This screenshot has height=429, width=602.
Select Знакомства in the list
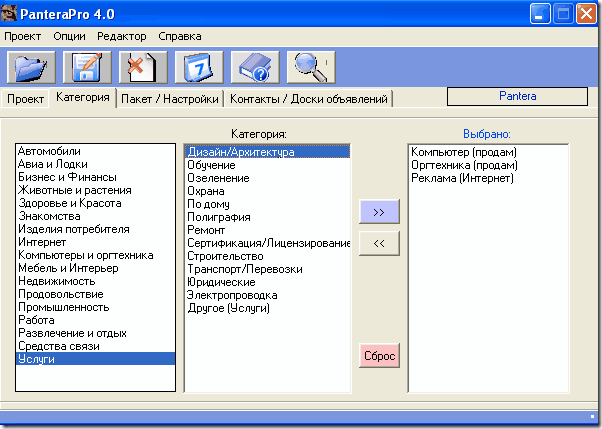[x=95, y=216]
